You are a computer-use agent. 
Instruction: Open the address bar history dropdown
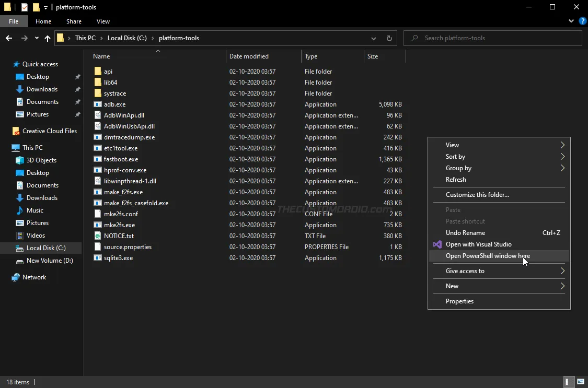coord(373,38)
